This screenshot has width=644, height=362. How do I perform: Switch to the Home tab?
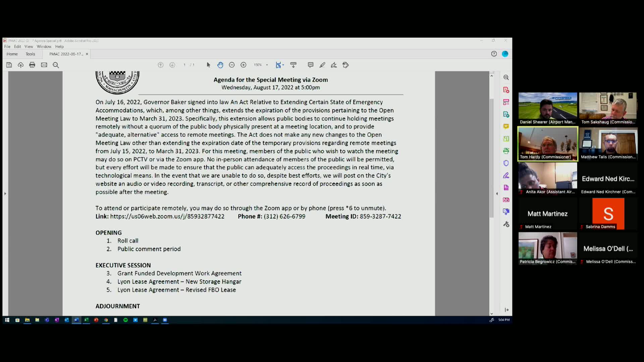(x=12, y=54)
